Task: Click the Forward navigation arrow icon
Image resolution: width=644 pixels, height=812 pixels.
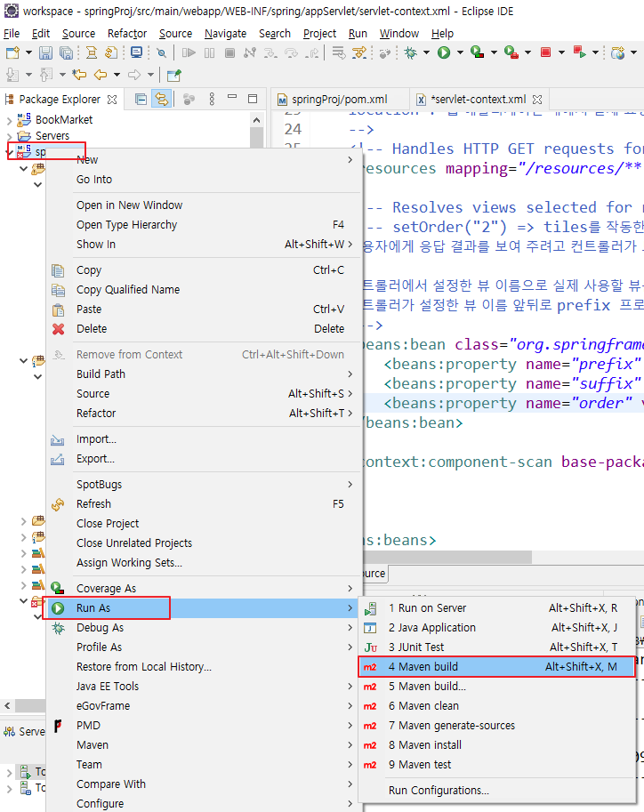Action: 134,75
